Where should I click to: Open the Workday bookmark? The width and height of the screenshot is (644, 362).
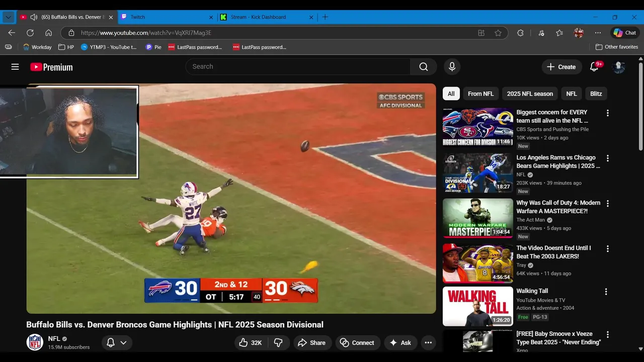(37, 47)
